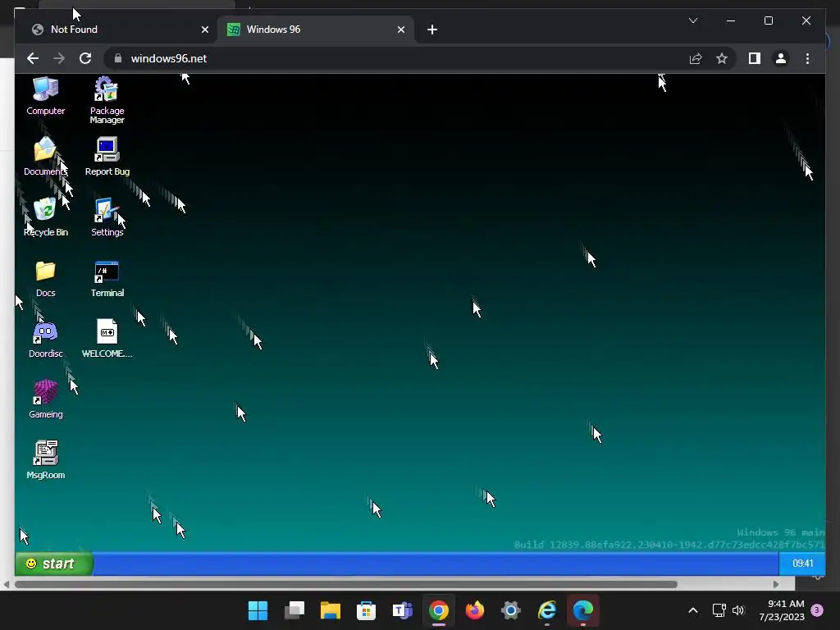The image size is (840, 630).
Task: Reload the windows96.net page
Action: 85,58
